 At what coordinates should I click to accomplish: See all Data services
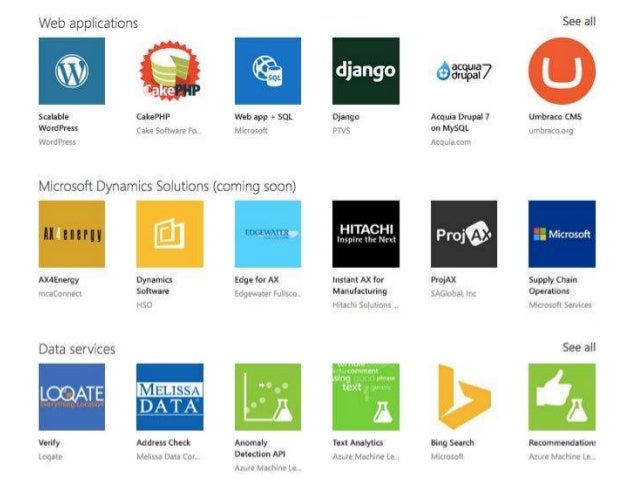(x=579, y=347)
